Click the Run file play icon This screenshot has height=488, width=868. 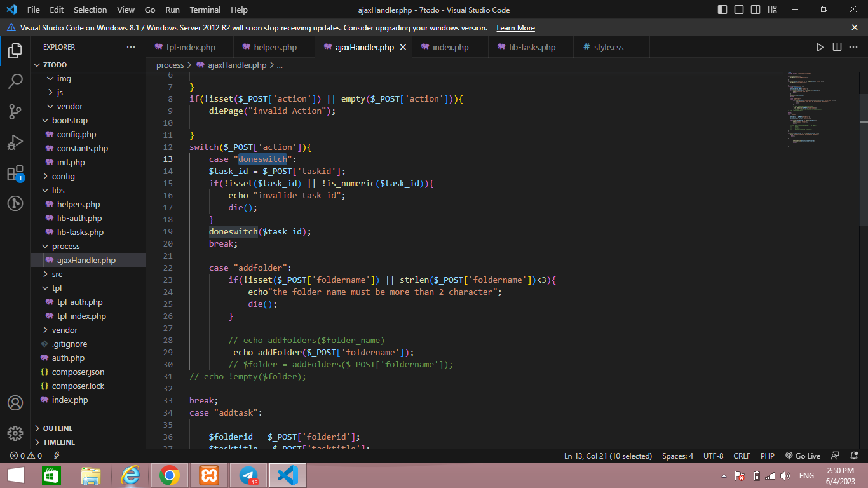[x=820, y=48]
